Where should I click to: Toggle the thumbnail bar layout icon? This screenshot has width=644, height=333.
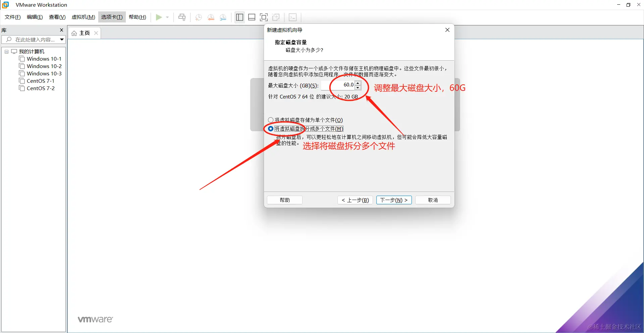pyautogui.click(x=252, y=17)
